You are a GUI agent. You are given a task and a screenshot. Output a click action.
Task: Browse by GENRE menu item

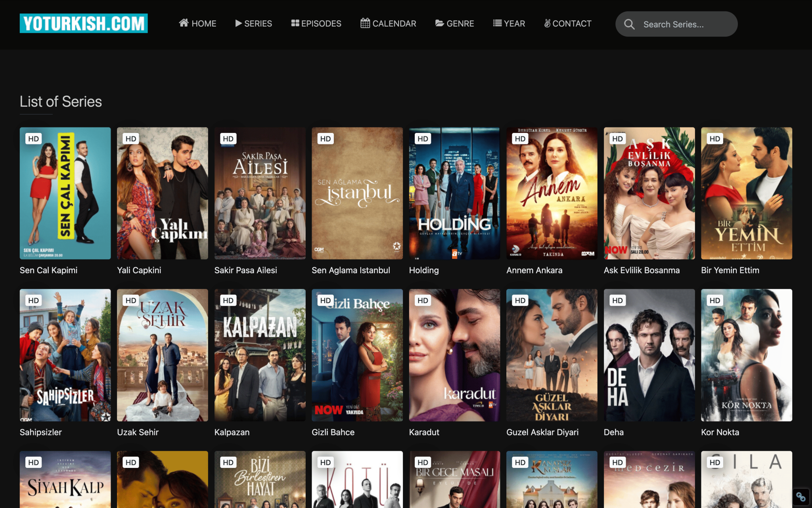[454, 23]
